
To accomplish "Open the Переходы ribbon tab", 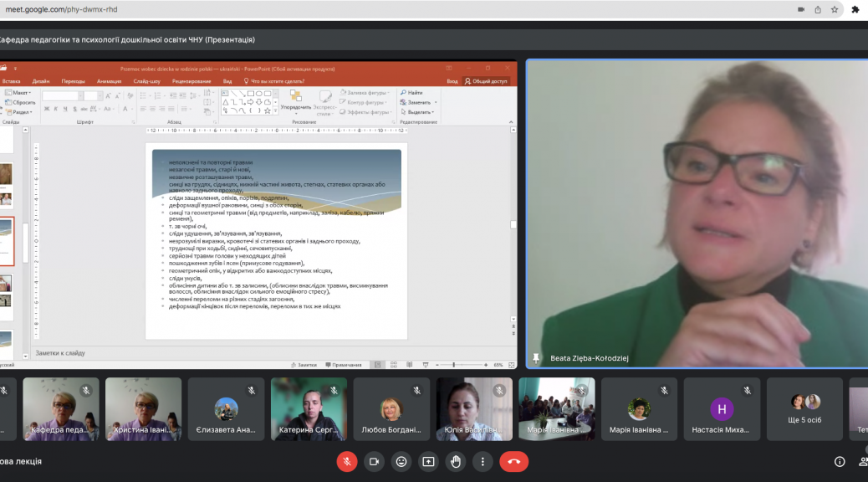I will pyautogui.click(x=73, y=81).
